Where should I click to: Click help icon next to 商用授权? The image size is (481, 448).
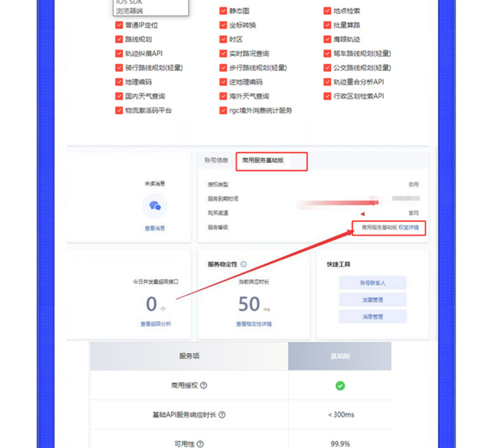203,386
